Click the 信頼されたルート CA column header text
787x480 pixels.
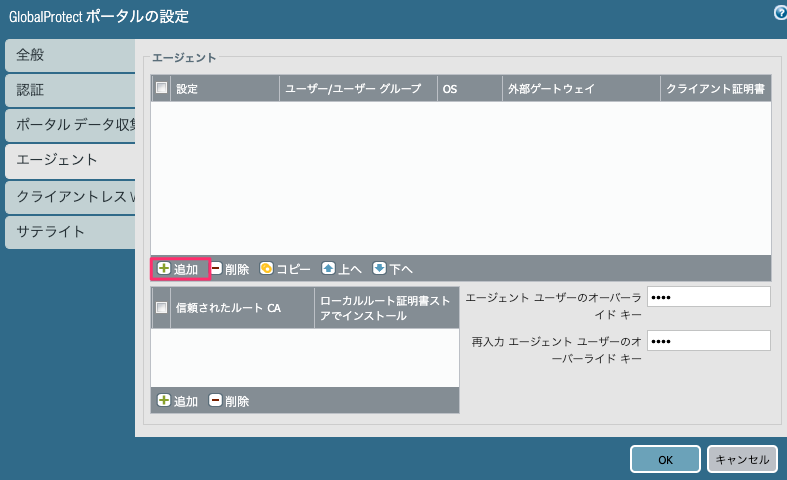[228, 308]
